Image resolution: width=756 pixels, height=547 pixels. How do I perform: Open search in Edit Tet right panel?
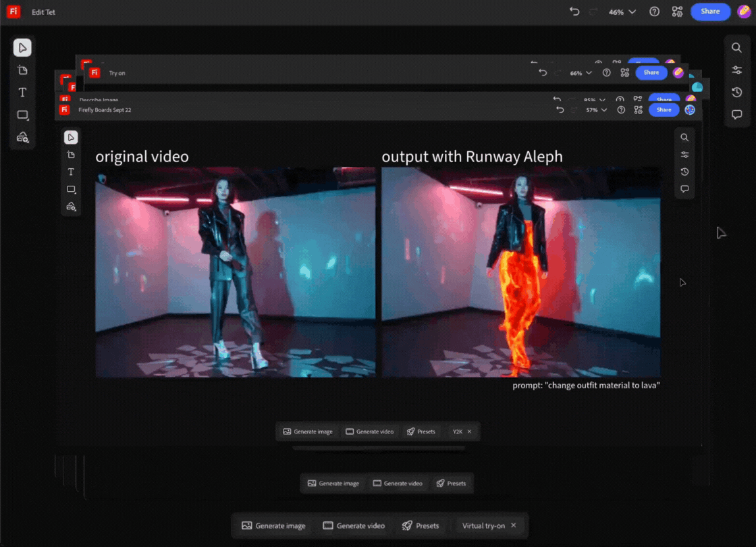coord(736,48)
